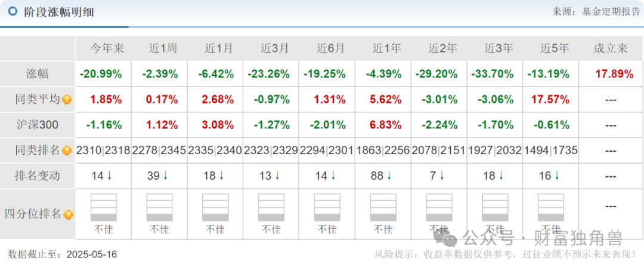The width and height of the screenshot is (644, 264).
Task: Click quartile bar icon under 近5年 column
Action: 550,207
